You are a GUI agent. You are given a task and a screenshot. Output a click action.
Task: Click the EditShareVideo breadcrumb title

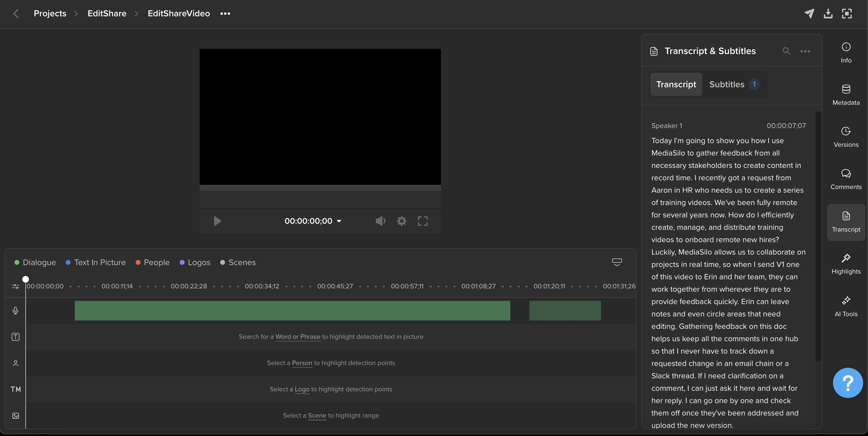[x=179, y=14]
